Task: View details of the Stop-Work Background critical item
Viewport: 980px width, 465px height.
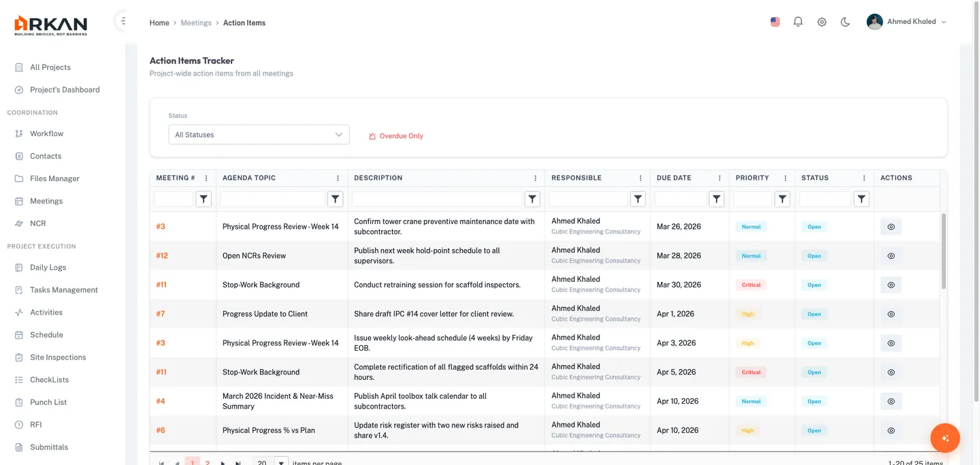Action: 891,285
